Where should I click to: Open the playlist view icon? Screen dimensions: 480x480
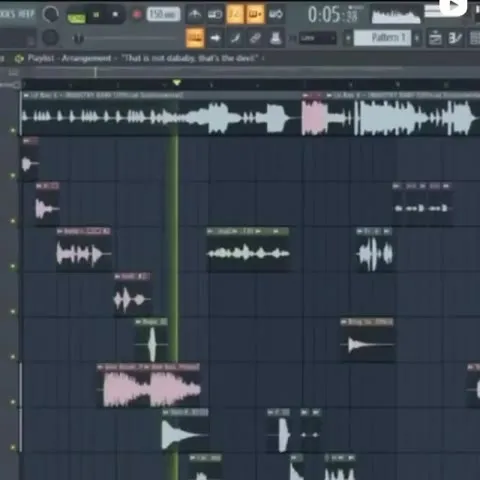pos(435,38)
